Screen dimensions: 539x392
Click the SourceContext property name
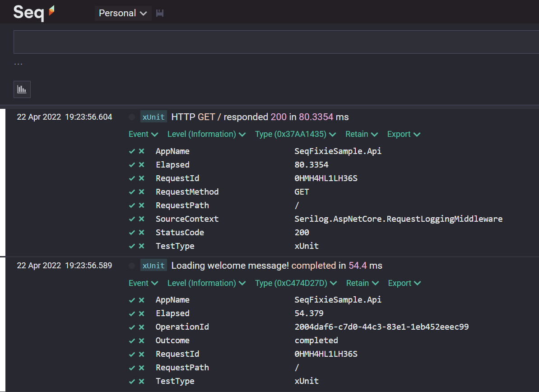tap(187, 219)
